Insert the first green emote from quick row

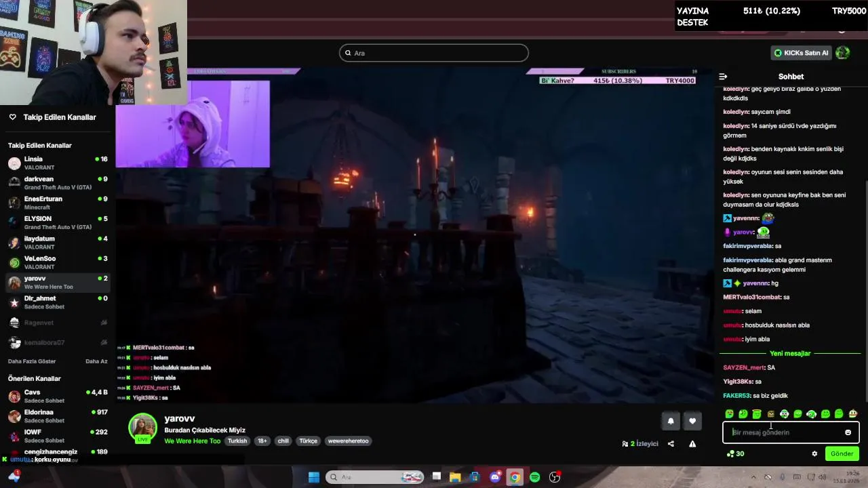[730, 414]
